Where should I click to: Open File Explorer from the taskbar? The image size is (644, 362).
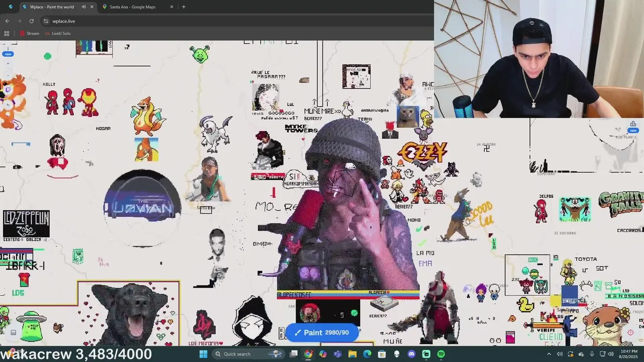click(x=353, y=354)
